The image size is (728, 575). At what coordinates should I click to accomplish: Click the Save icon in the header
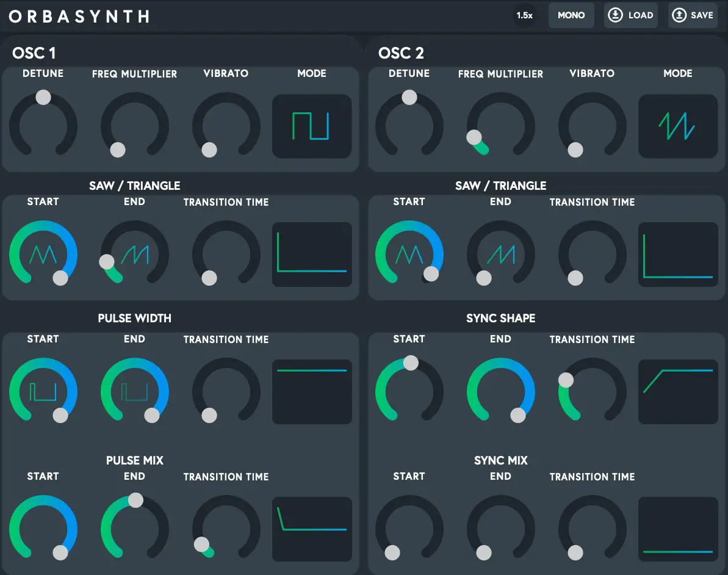[679, 15]
